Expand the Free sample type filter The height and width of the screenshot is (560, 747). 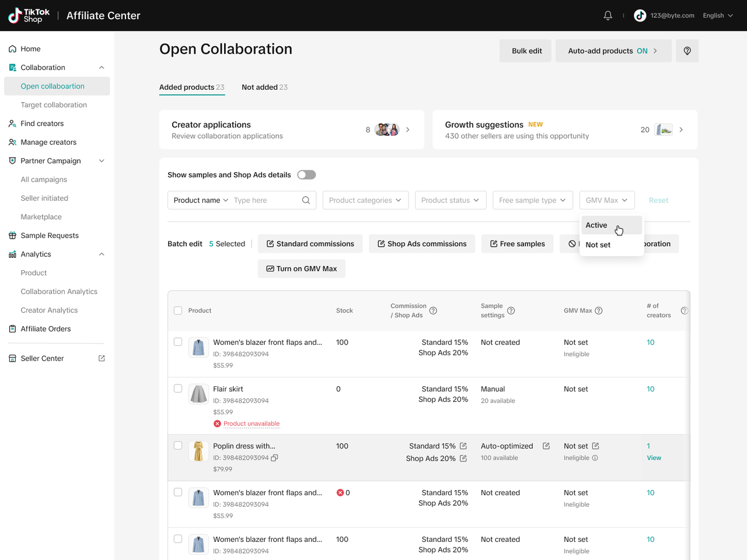[532, 200]
